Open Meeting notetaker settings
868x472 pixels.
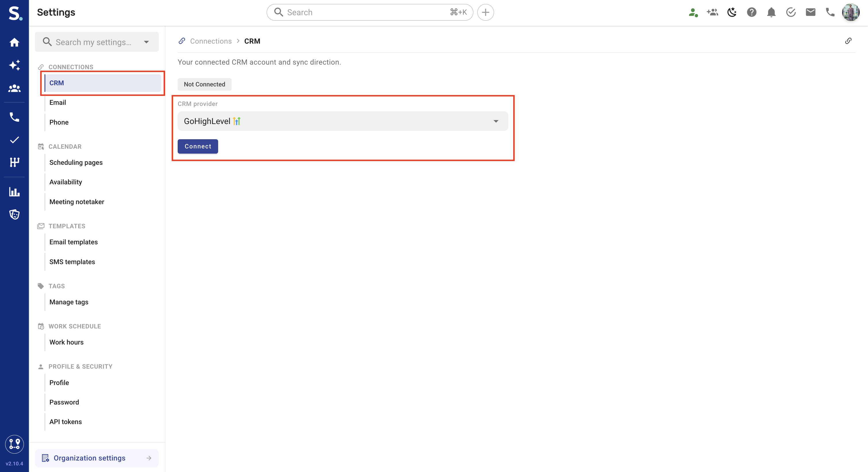tap(103, 202)
